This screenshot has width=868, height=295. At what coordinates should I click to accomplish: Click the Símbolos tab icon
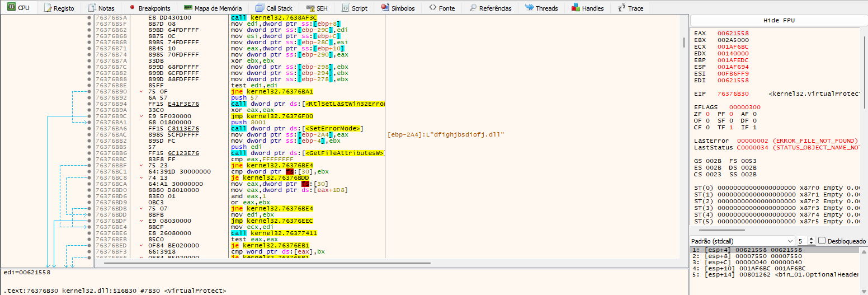click(385, 8)
